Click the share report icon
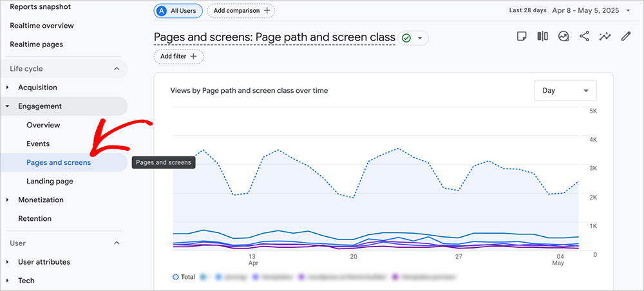644x291 pixels. pyautogui.click(x=584, y=37)
